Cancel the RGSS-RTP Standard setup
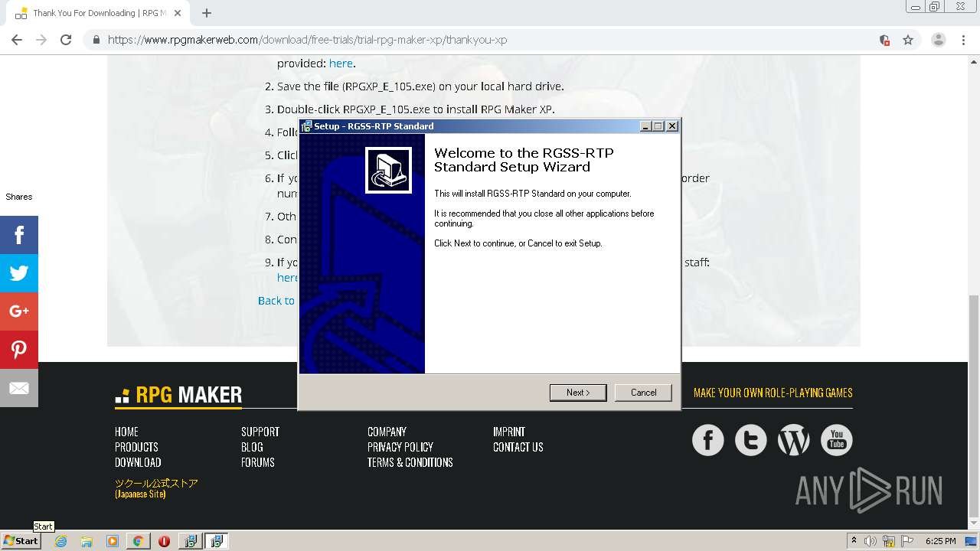This screenshot has height=551, width=980. (643, 393)
